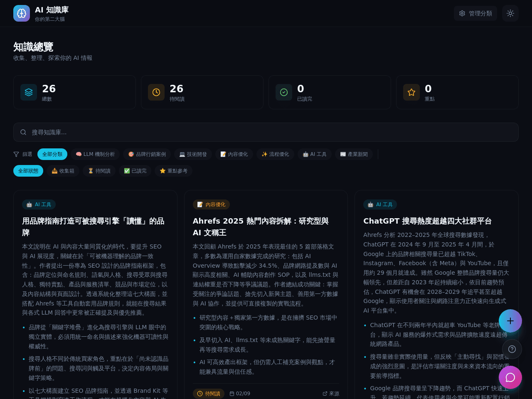Filter by 收集箱 status
Viewport: 532px width, 399px height.
[63, 171]
